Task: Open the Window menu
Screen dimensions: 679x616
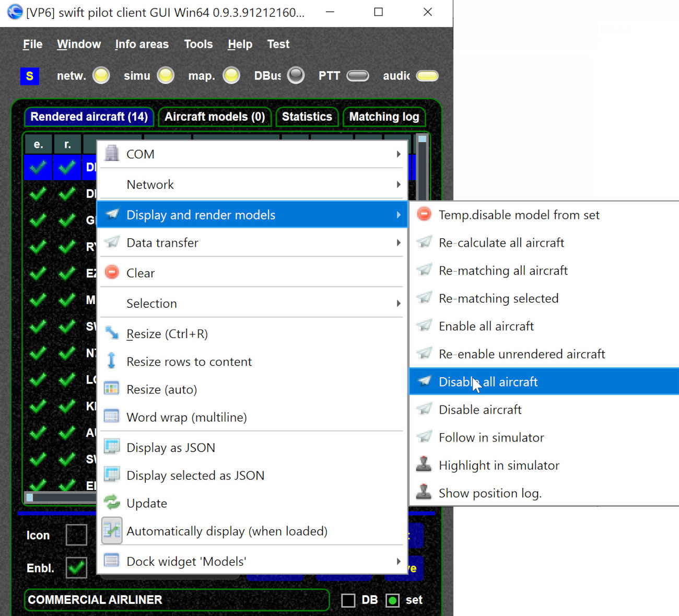Action: pos(79,44)
